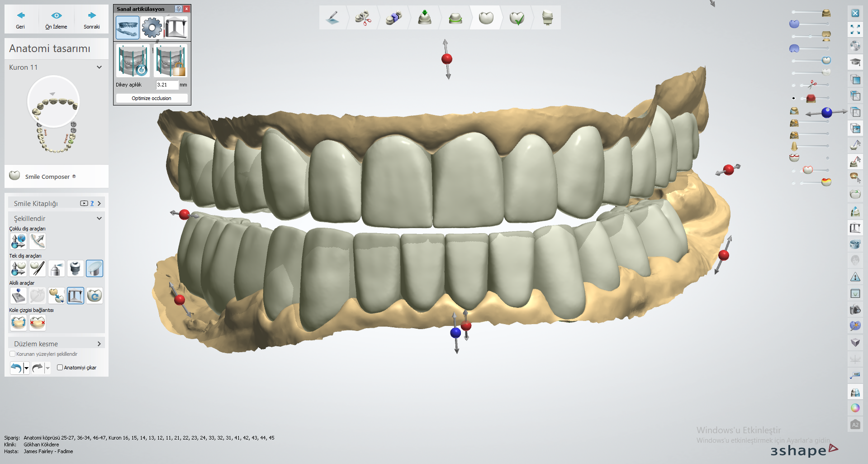This screenshot has height=464, width=868.
Task: Click the locked articulator occlusion icon
Action: pyautogui.click(x=171, y=61)
